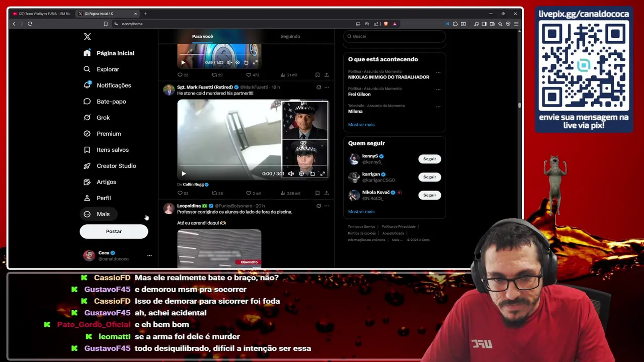Image resolution: width=644 pixels, height=362 pixels.
Task: Click Mostrar mais under trending topics
Action: 361,125
